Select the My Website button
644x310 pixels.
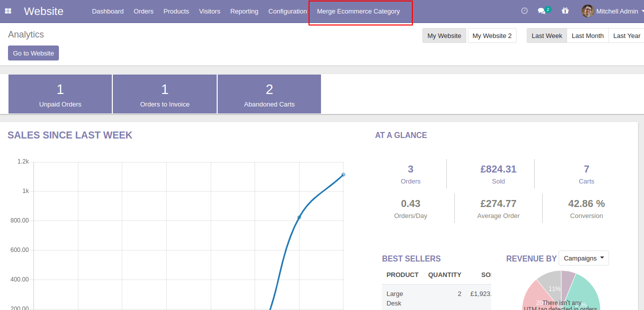point(444,35)
